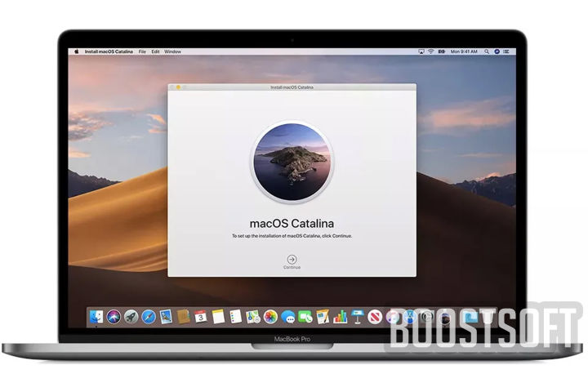Open the Window menu
This screenshot has height=392, width=588.
click(x=173, y=51)
